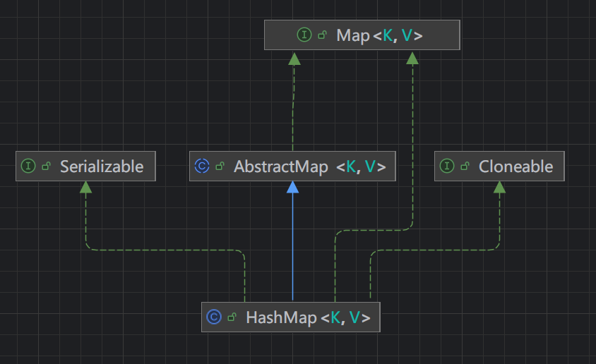This screenshot has width=596, height=364.
Task: Click the interface icon beside Cloneable
Action: click(x=446, y=166)
